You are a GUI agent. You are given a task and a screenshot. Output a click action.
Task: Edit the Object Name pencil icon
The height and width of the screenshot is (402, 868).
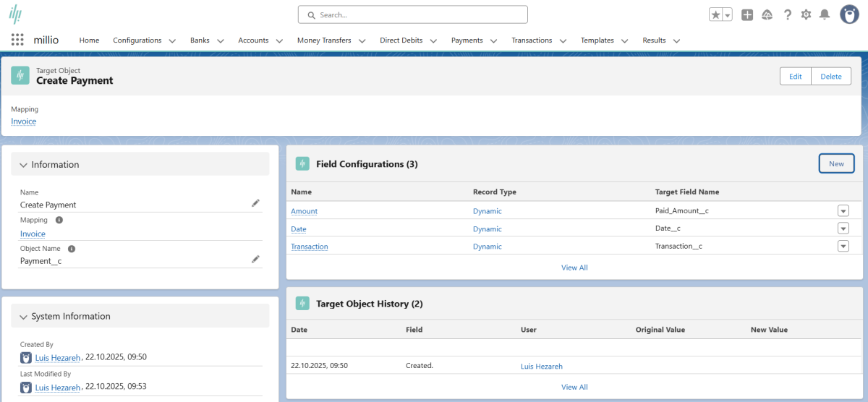(255, 259)
